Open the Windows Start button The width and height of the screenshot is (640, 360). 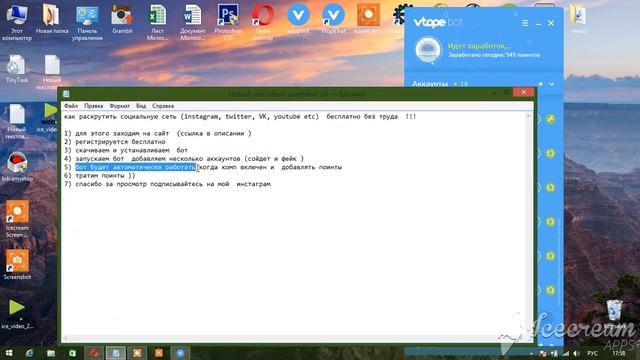click(x=9, y=353)
